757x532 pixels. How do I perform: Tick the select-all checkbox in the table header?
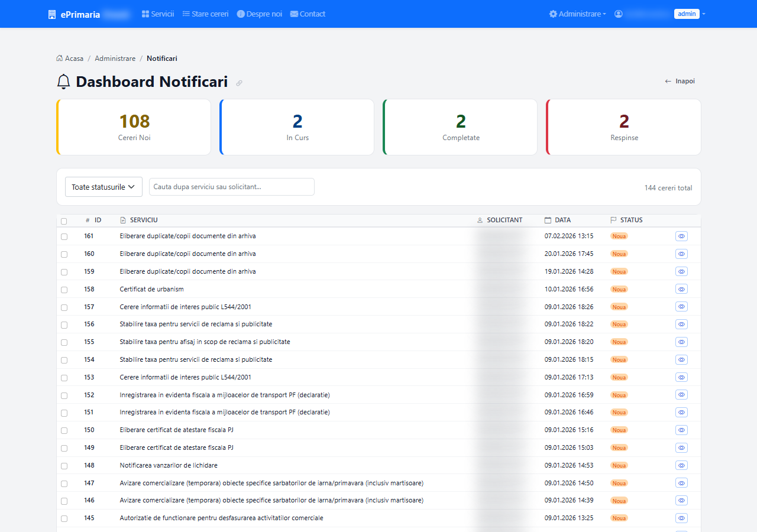64,221
